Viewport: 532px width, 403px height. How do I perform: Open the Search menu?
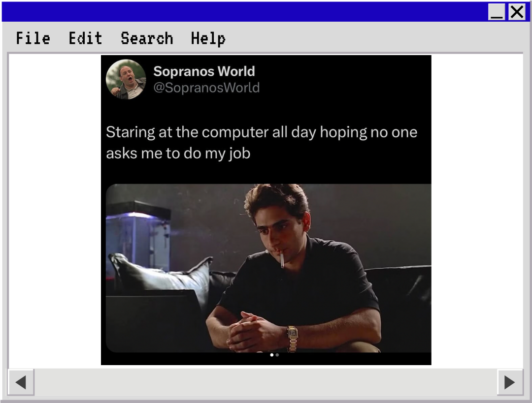[147, 38]
